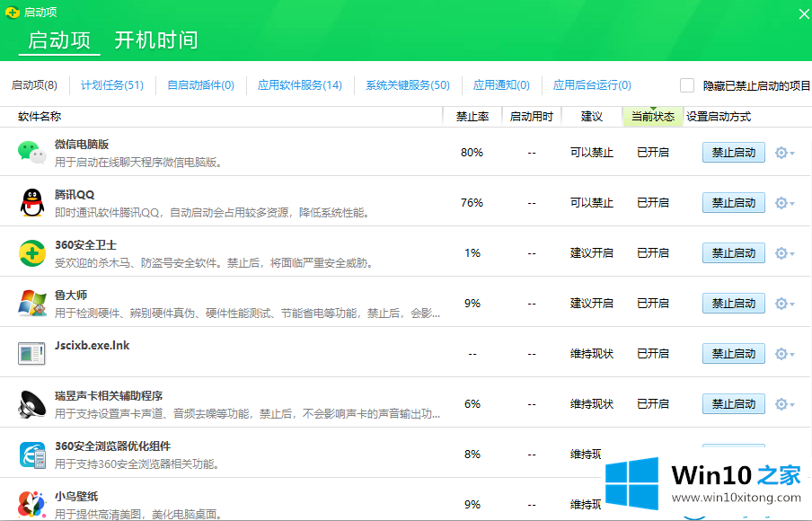Select the 瑞昱声卡相关辅助程序 name text
The image size is (812, 521).
(x=109, y=395)
